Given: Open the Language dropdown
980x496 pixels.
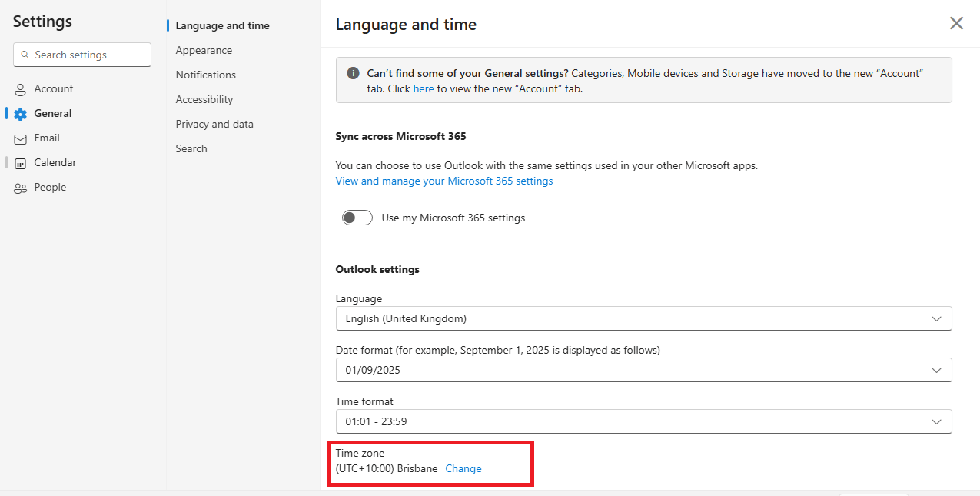Looking at the screenshot, I should pos(643,318).
